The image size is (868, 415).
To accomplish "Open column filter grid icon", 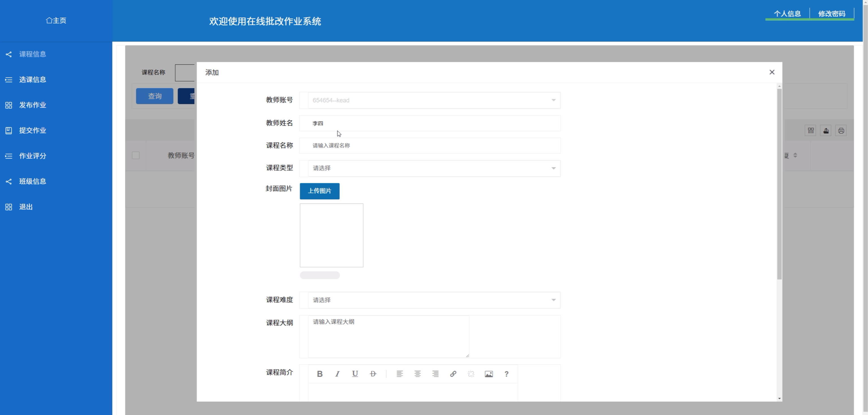I will point(811,131).
